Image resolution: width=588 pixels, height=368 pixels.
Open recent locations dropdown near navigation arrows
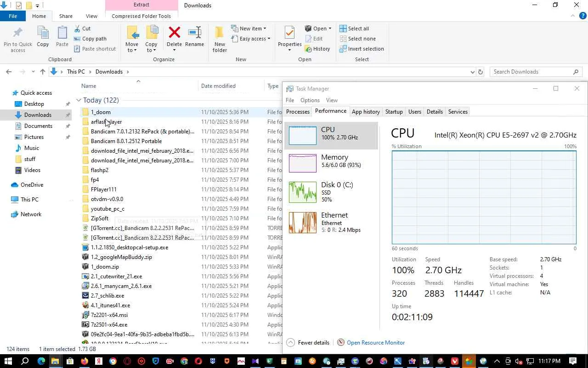tap(33, 72)
